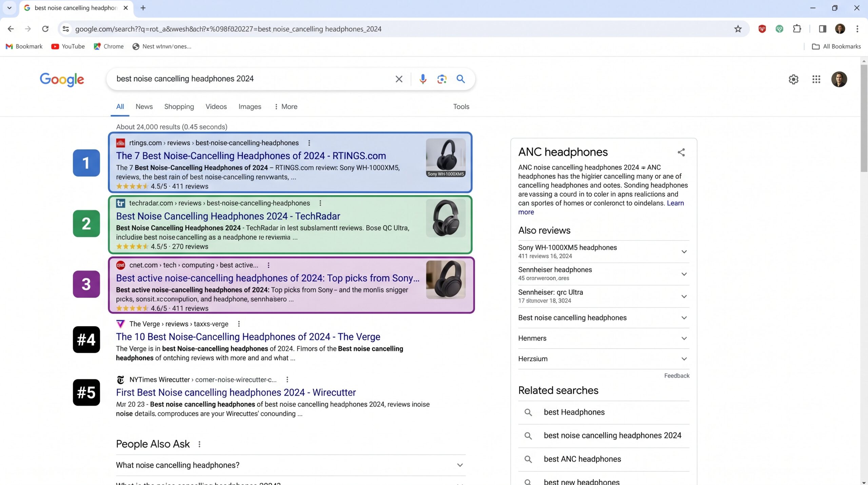Expand 'What noise cancelling headphones?' question
This screenshot has height=485, width=868.
point(291,465)
